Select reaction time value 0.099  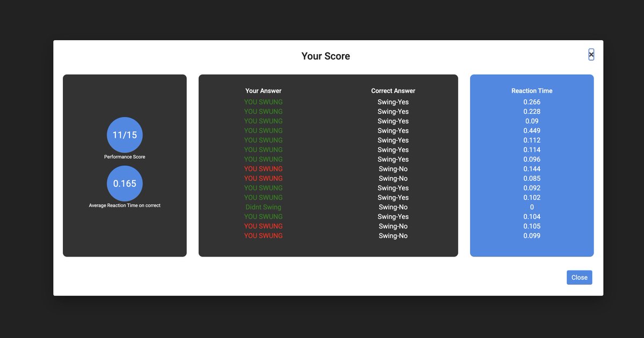pyautogui.click(x=532, y=236)
